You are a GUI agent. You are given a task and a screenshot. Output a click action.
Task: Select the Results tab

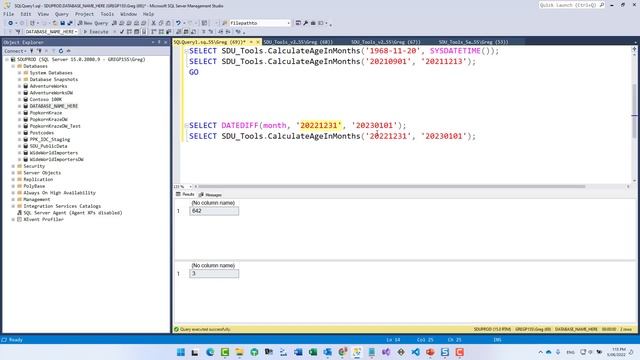185,195
